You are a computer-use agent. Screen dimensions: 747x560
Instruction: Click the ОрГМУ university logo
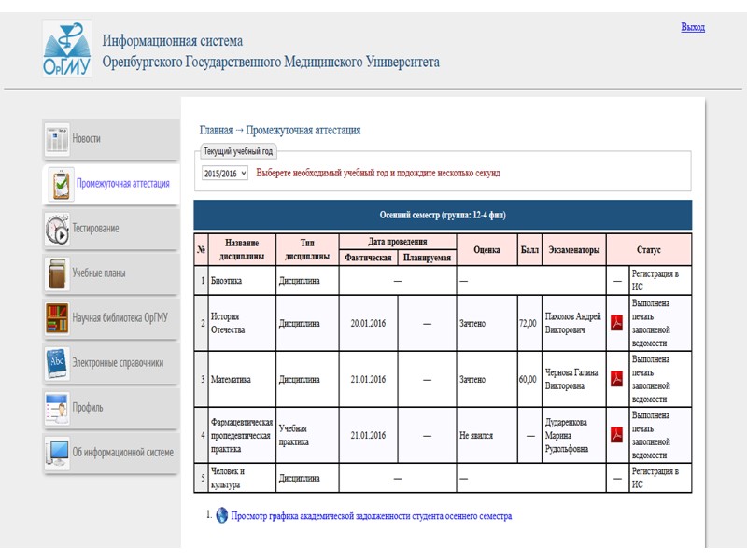click(66, 49)
